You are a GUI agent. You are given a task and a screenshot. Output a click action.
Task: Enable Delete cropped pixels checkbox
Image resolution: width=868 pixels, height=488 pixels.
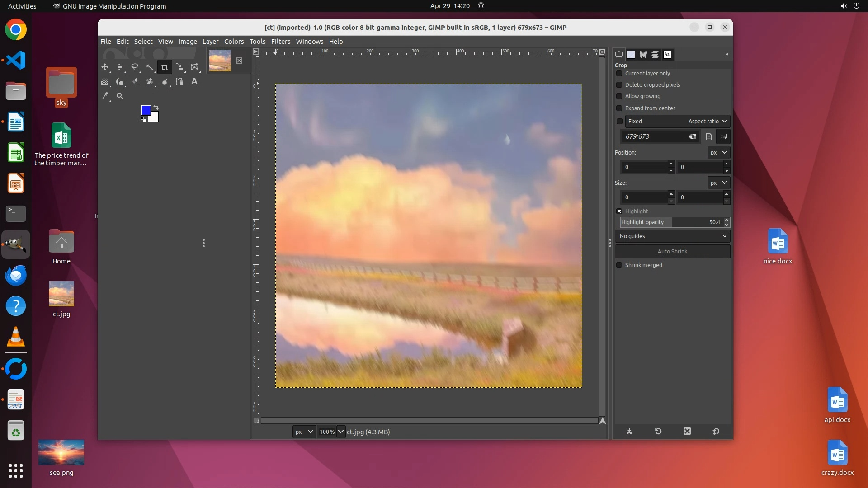[619, 84]
